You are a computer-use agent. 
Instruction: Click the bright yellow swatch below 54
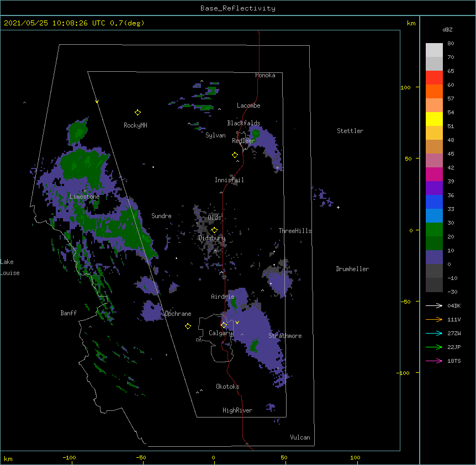coord(434,119)
